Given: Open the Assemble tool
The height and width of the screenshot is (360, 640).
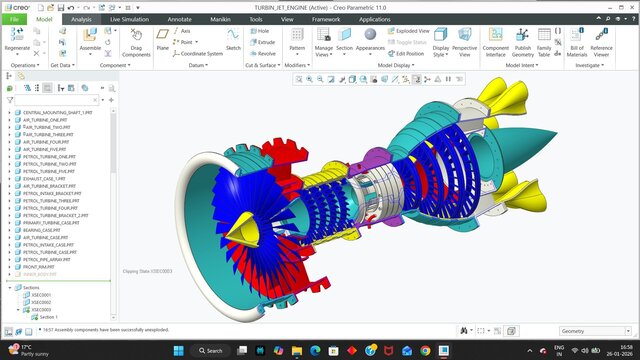Looking at the screenshot, I should click(x=90, y=41).
